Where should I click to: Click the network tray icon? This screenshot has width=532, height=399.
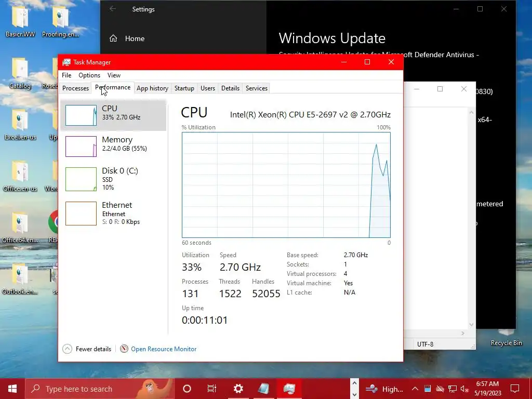pos(453,389)
